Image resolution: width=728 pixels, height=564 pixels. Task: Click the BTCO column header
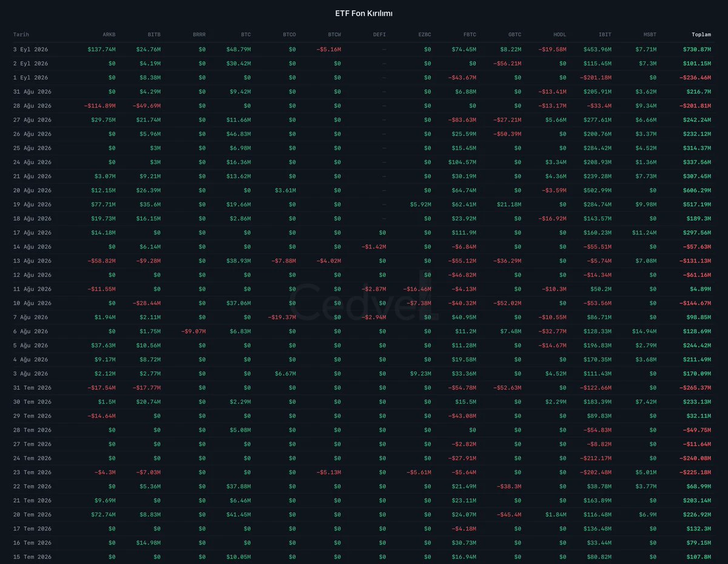click(289, 35)
